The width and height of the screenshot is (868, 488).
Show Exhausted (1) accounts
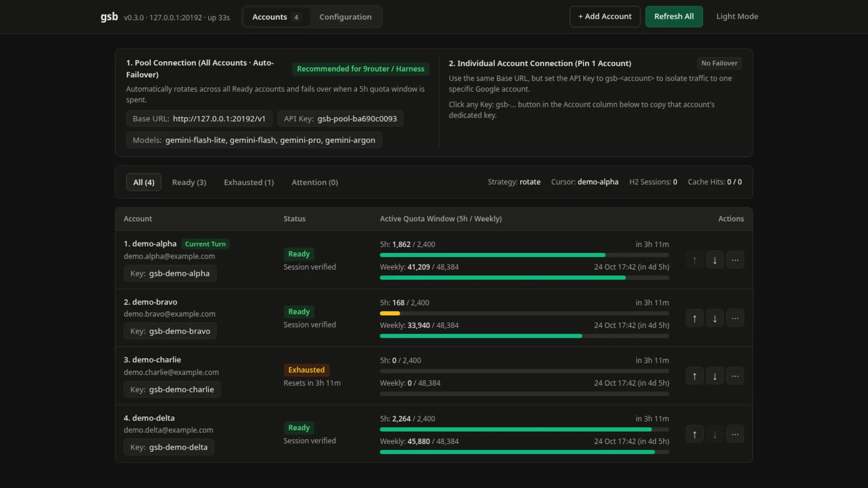pos(249,182)
